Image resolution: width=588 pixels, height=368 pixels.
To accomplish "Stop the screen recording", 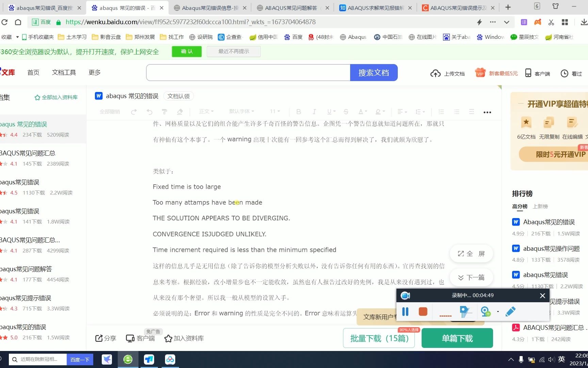I will [x=423, y=312].
